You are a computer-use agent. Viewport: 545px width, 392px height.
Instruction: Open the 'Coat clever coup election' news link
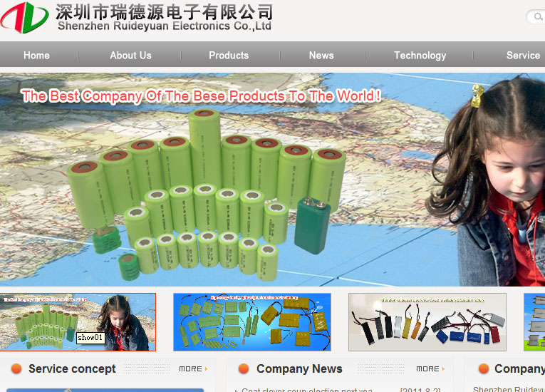307,390
